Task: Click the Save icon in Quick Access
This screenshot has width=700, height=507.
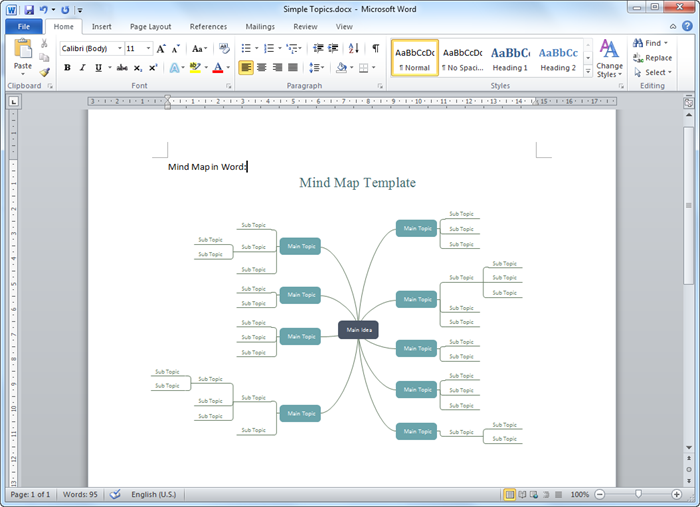Action: point(27,8)
